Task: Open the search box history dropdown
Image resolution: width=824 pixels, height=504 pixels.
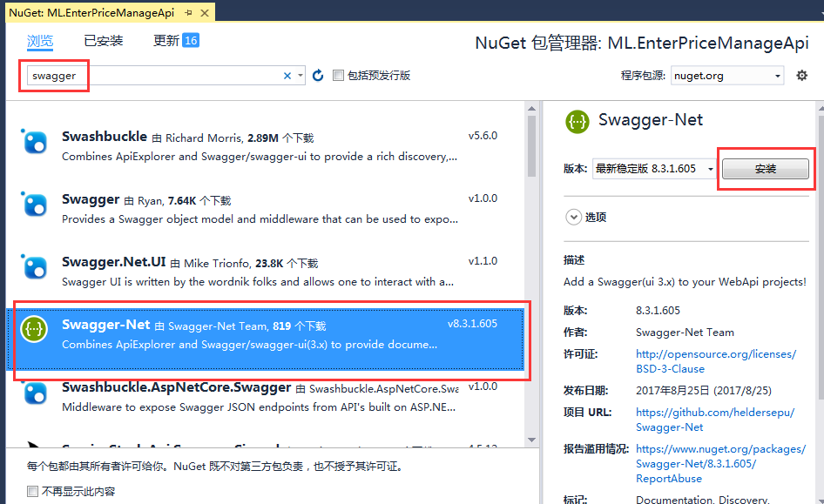Action: click(300, 76)
